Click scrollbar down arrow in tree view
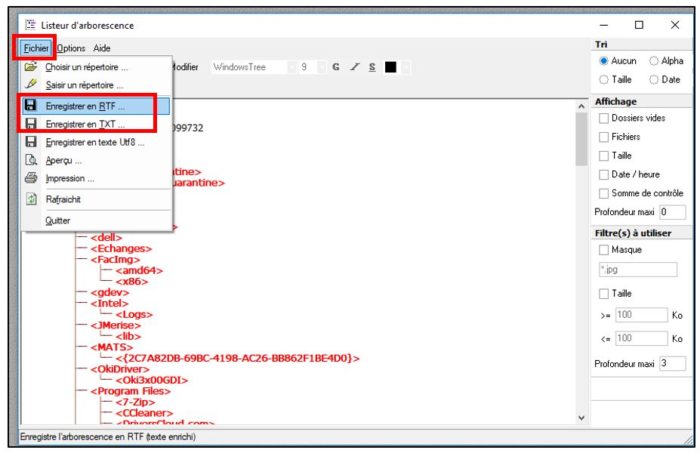Image resolution: width=700 pixels, height=453 pixels. coord(580,417)
